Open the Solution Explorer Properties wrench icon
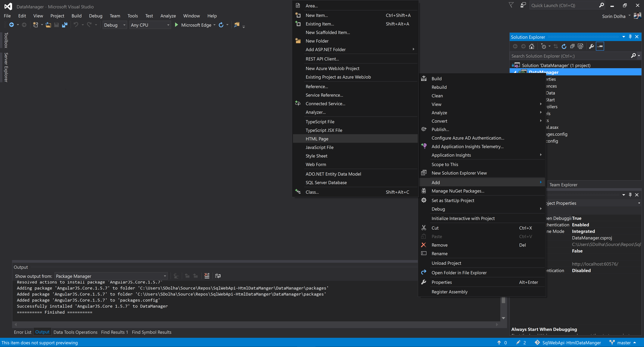The width and height of the screenshot is (644, 347). coord(592,46)
